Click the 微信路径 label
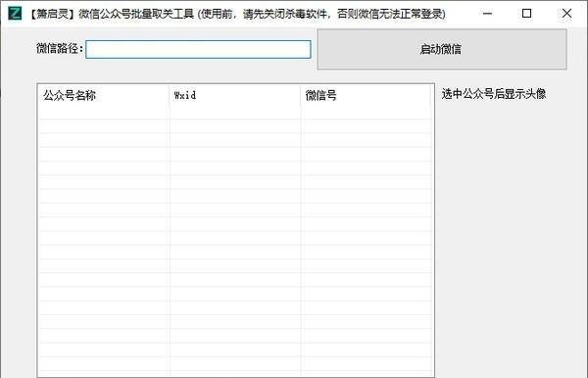 click(x=59, y=48)
